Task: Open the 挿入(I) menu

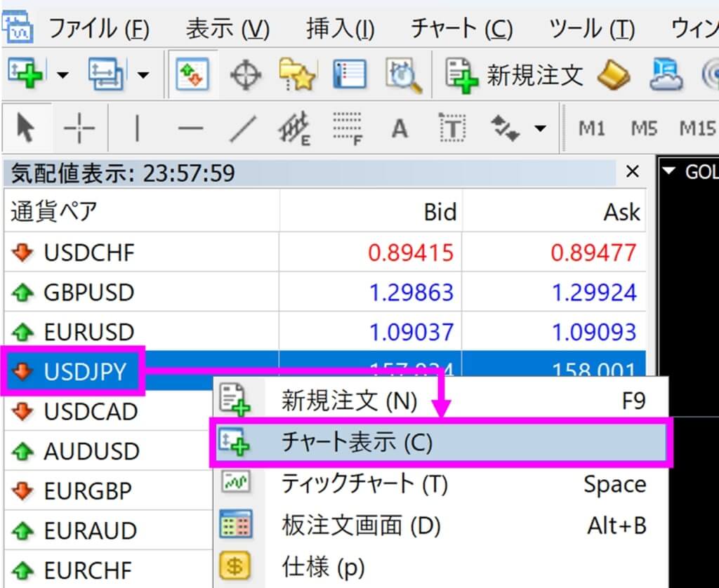Action: coord(341,29)
